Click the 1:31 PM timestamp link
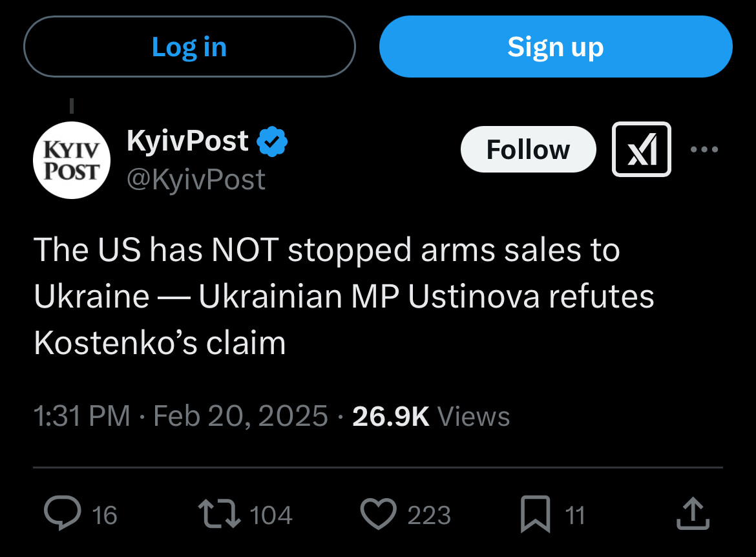The height and width of the screenshot is (557, 756). (x=82, y=416)
